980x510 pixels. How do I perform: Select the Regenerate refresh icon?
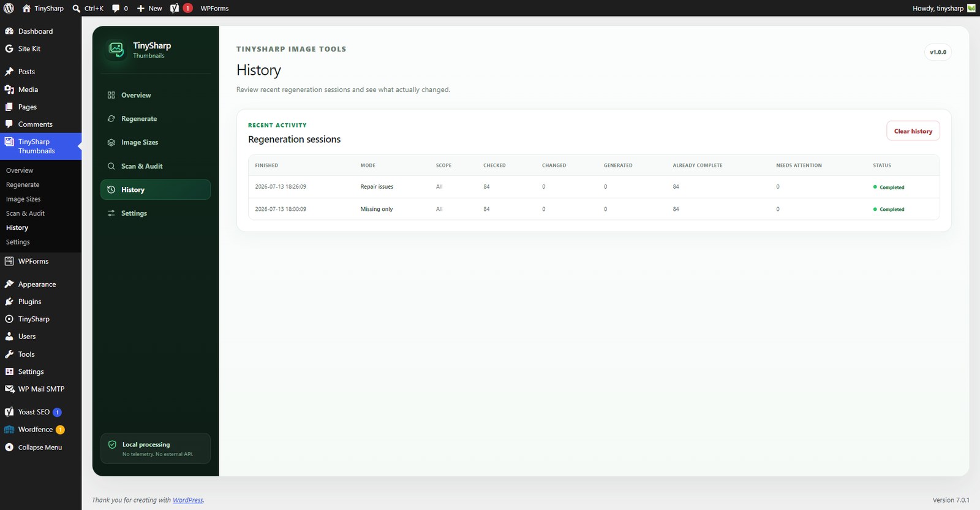click(x=111, y=119)
